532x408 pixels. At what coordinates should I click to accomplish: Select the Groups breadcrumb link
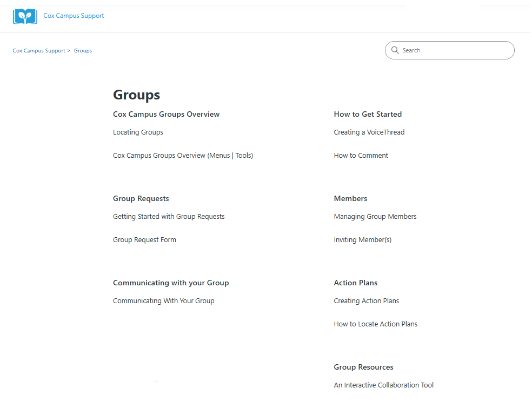[x=83, y=51]
